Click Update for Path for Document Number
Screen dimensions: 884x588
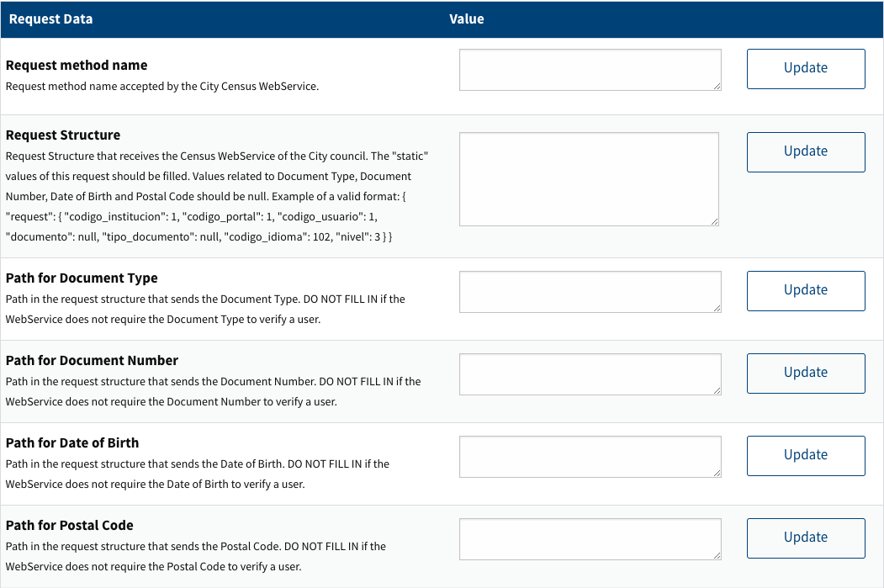[x=805, y=373]
